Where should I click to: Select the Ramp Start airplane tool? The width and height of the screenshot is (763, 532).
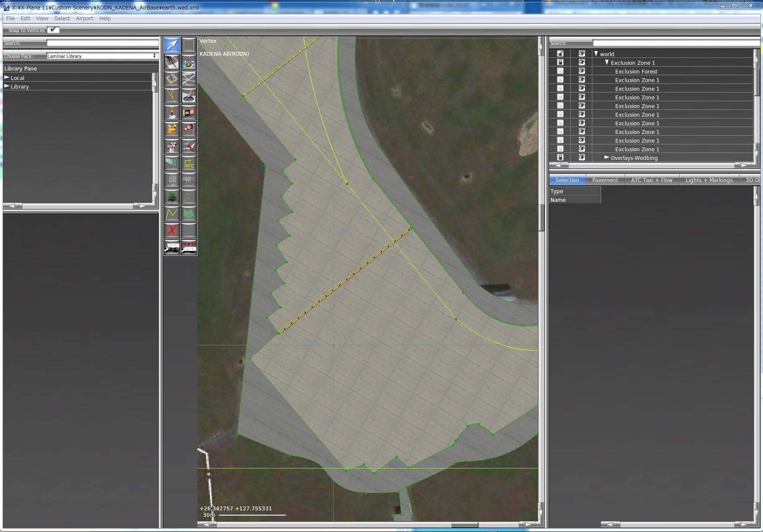[x=189, y=146]
